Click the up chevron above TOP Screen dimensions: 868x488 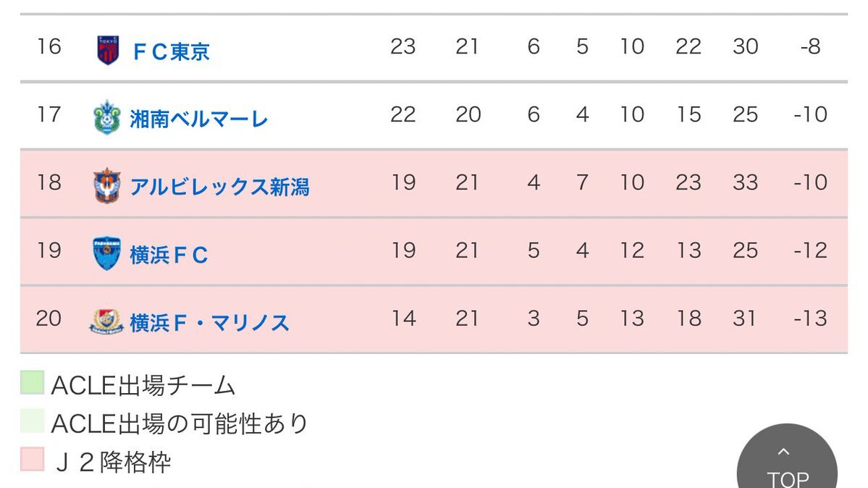tap(783, 452)
